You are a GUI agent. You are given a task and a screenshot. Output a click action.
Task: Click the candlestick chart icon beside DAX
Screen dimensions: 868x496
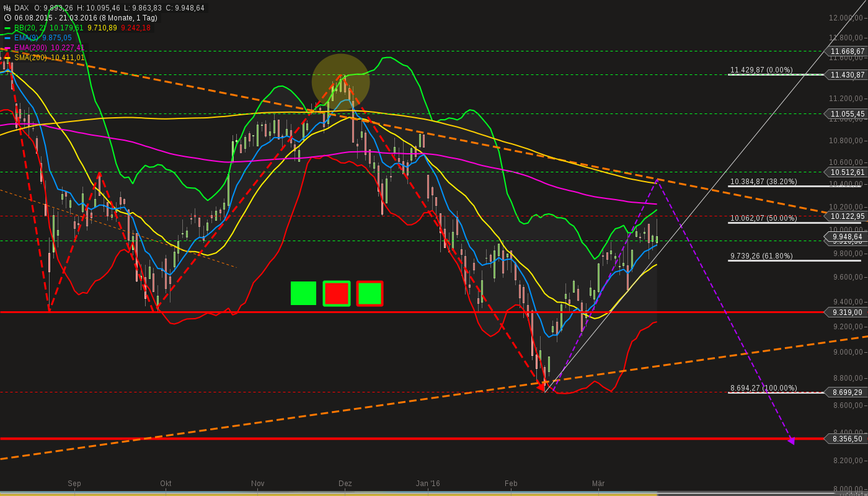(x=7, y=8)
